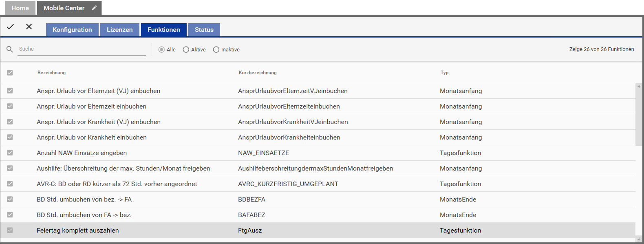Screen dimensions: 644x244
Task: Toggle checkbox for Anspr. Urlaub vor Krankheit (VJ) einbuchen
Action: (10, 122)
